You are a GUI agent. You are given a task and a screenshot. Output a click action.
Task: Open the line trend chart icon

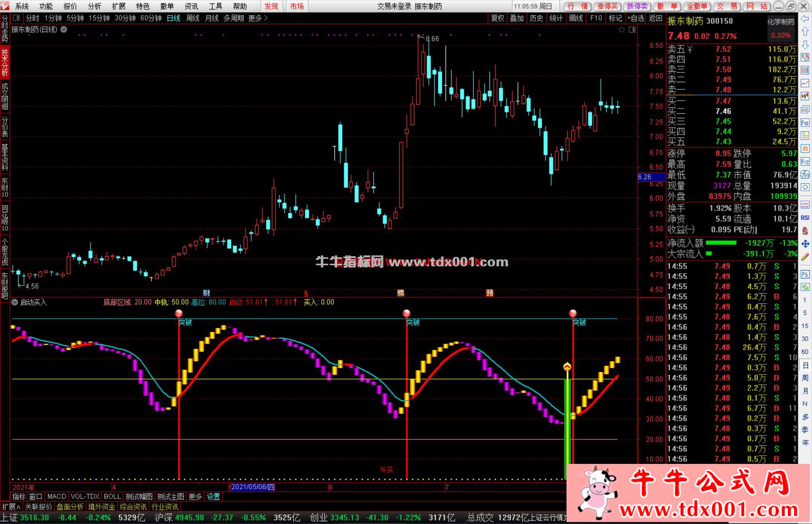[x=805, y=83]
